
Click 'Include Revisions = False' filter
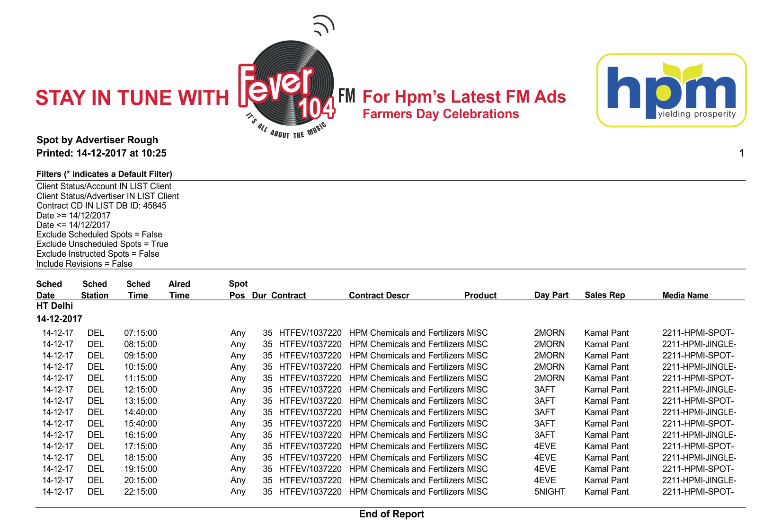[84, 264]
